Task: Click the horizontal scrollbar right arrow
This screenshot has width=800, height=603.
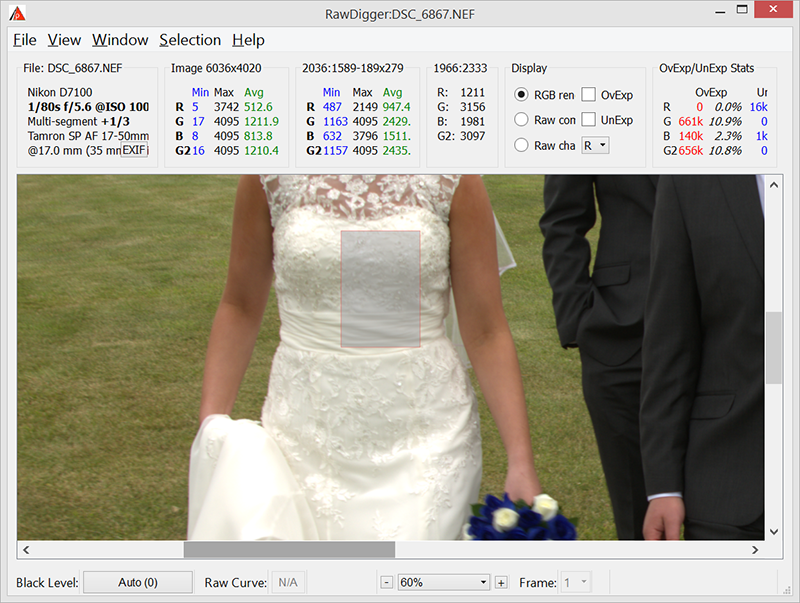Action: (x=756, y=549)
